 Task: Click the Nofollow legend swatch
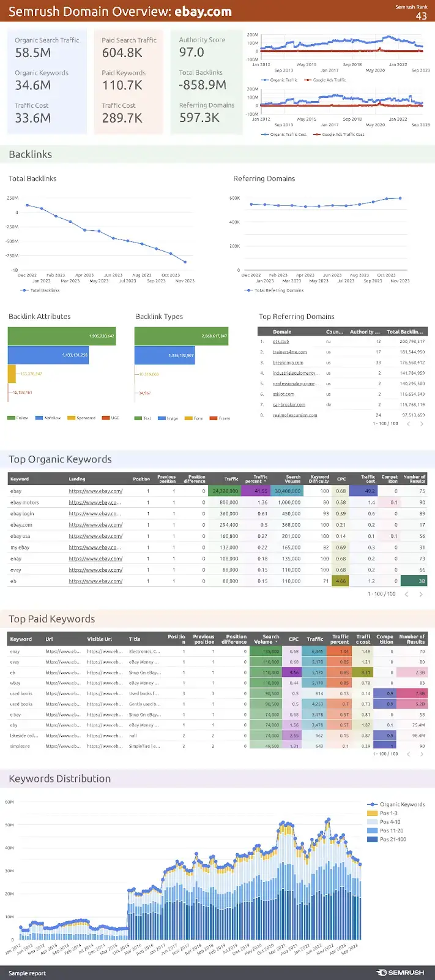click(39, 418)
